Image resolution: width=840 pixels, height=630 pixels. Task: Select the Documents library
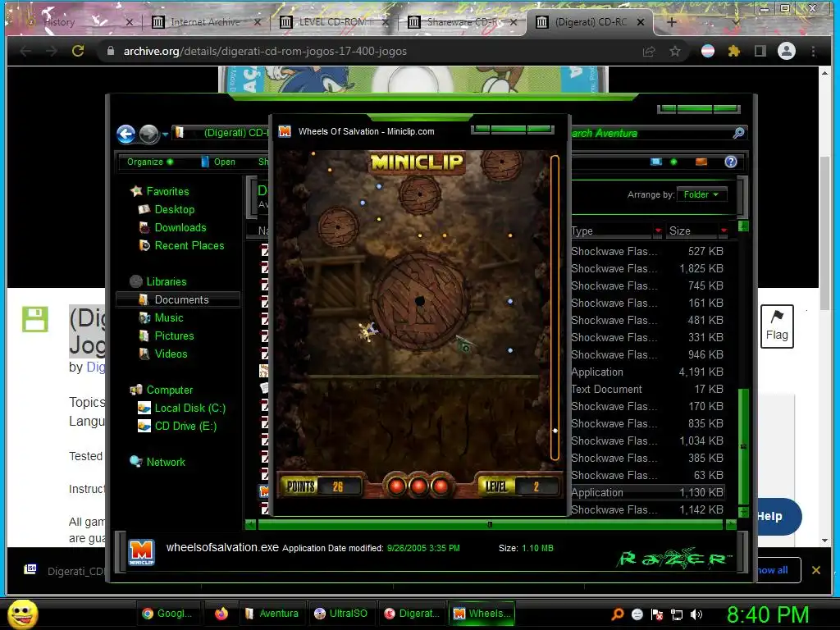pos(178,300)
